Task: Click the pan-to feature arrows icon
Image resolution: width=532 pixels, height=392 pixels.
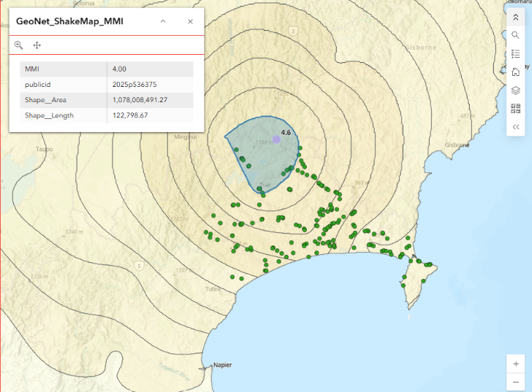Action: (37, 45)
